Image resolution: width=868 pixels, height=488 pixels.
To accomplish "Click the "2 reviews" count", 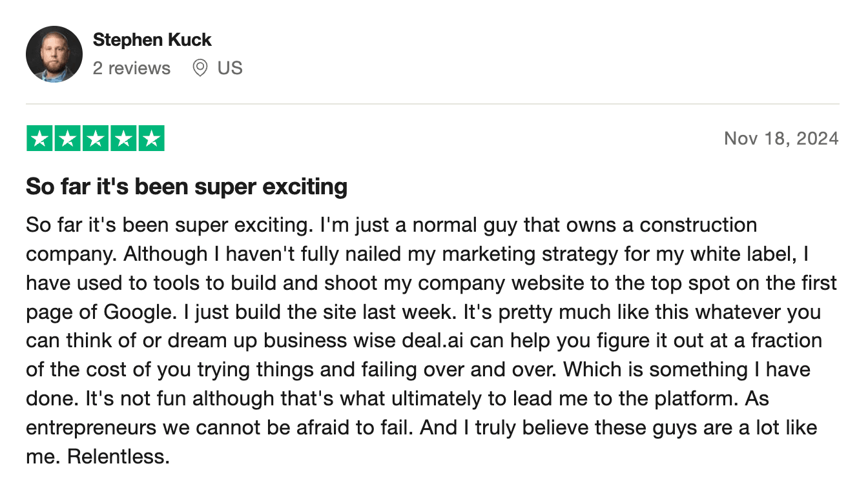I will tap(131, 68).
